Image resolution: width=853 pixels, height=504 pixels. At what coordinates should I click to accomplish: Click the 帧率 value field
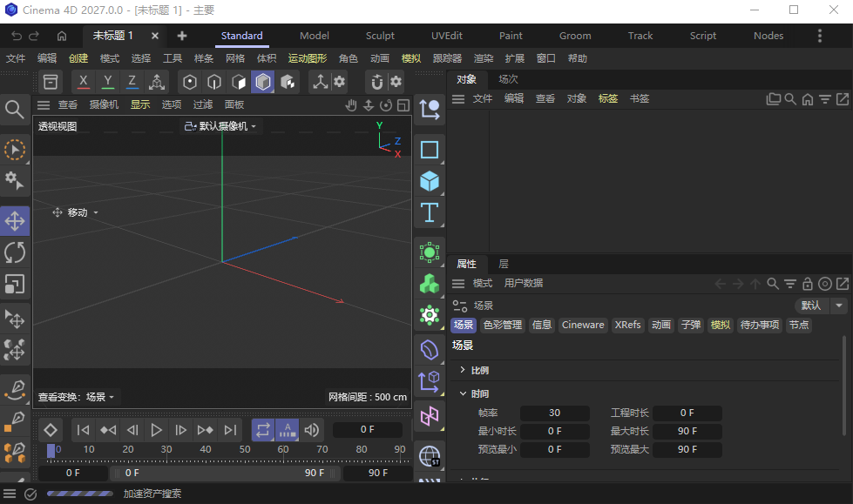coord(554,413)
